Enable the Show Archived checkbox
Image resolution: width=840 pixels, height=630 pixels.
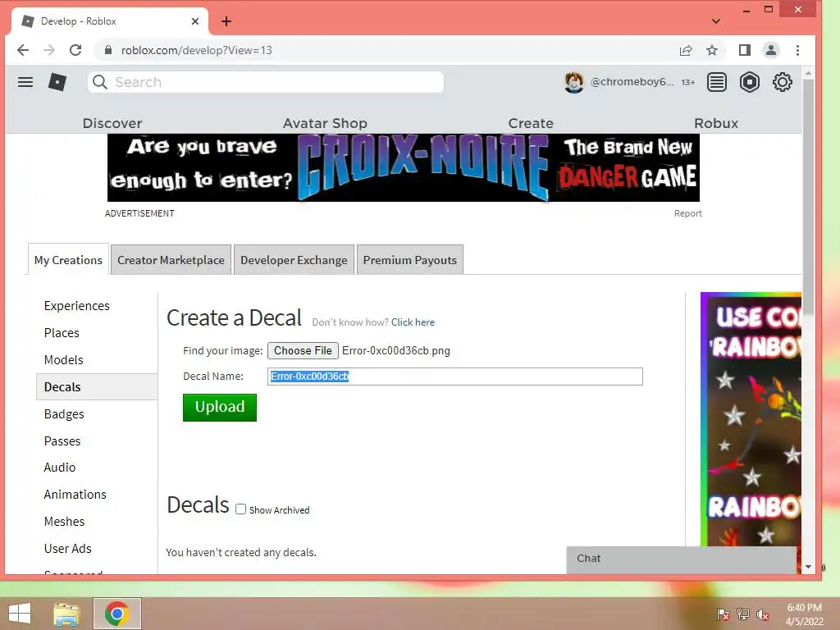click(240, 509)
